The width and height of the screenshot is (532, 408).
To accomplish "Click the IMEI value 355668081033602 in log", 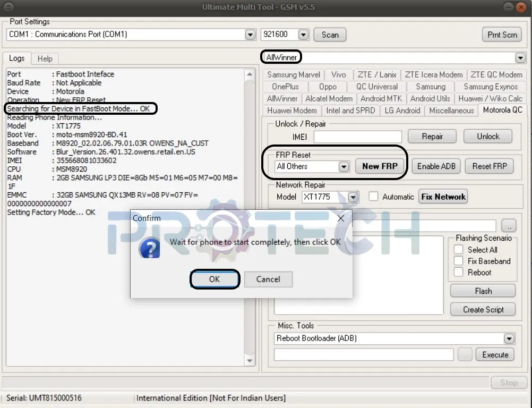I will (x=86, y=160).
